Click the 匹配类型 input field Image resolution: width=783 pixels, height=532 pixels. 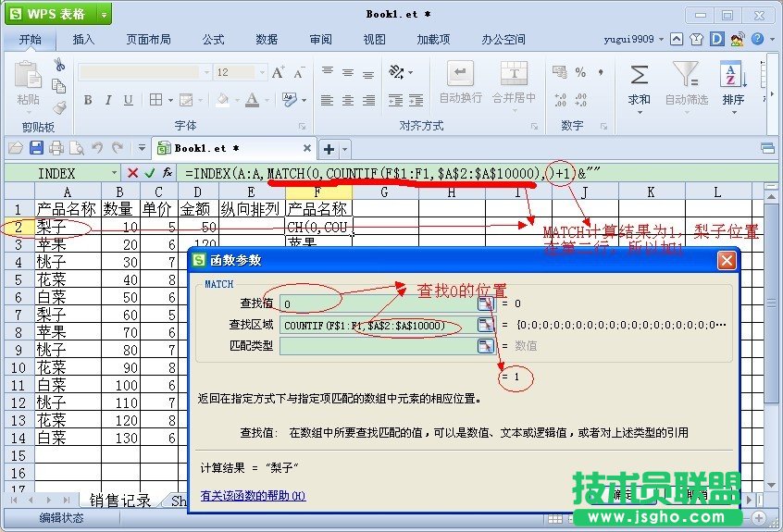click(x=379, y=345)
